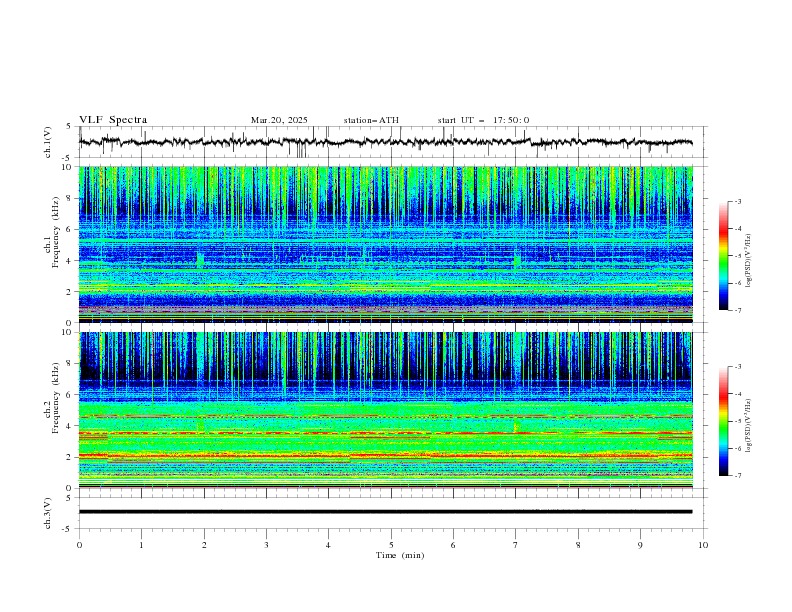Viewport: 792px width, 612px height.
Task: Click time axis tick label "2"
Action: pos(204,545)
